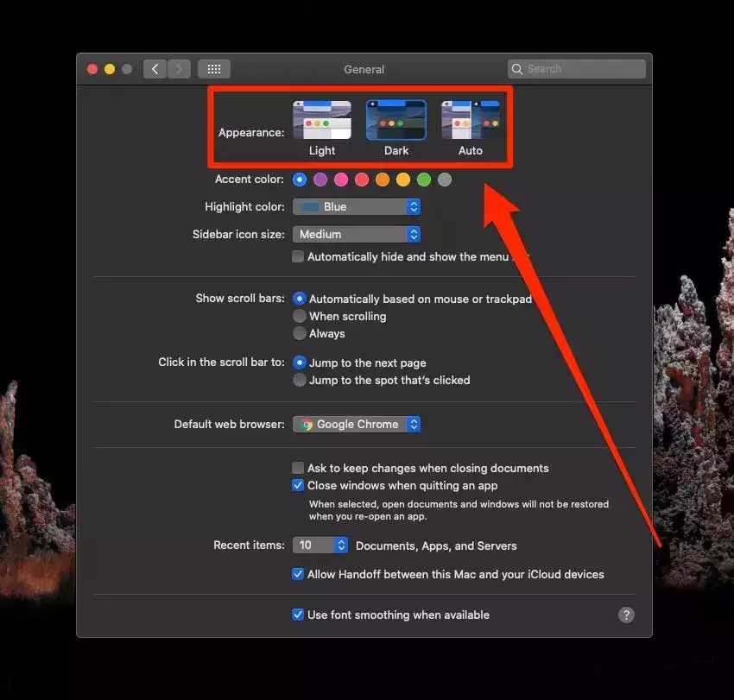Select the Auto appearance thumbnail
This screenshot has height=700, width=734.
471,120
